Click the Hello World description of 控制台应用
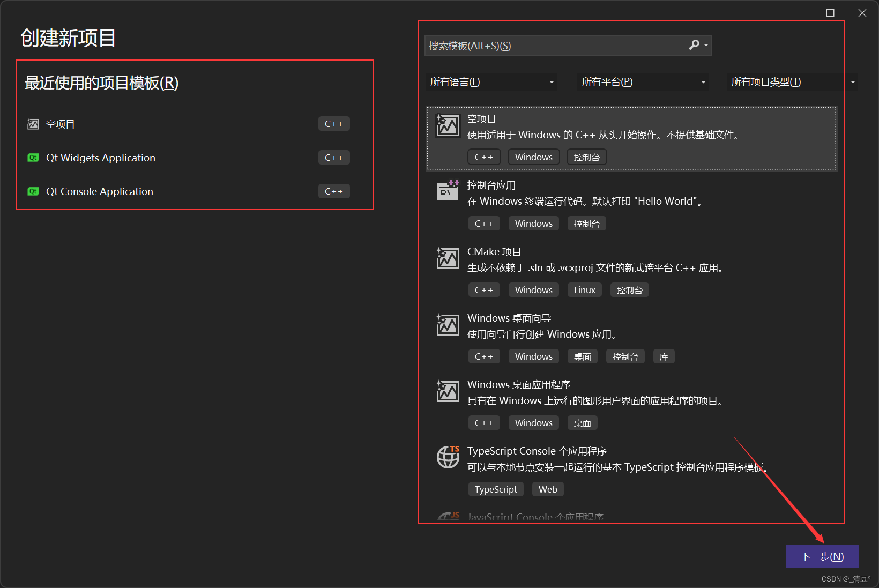 (x=585, y=202)
